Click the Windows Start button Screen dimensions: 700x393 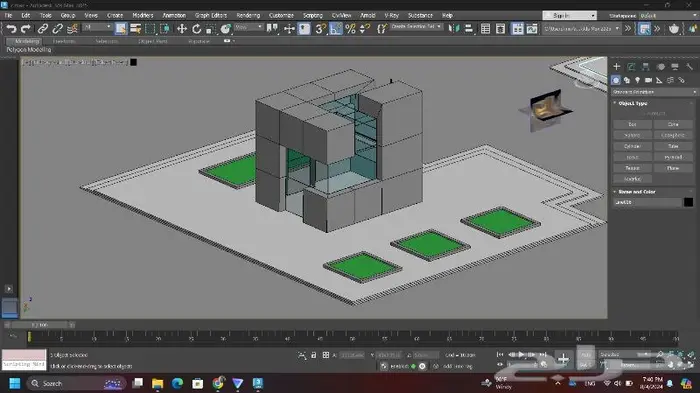[15, 383]
